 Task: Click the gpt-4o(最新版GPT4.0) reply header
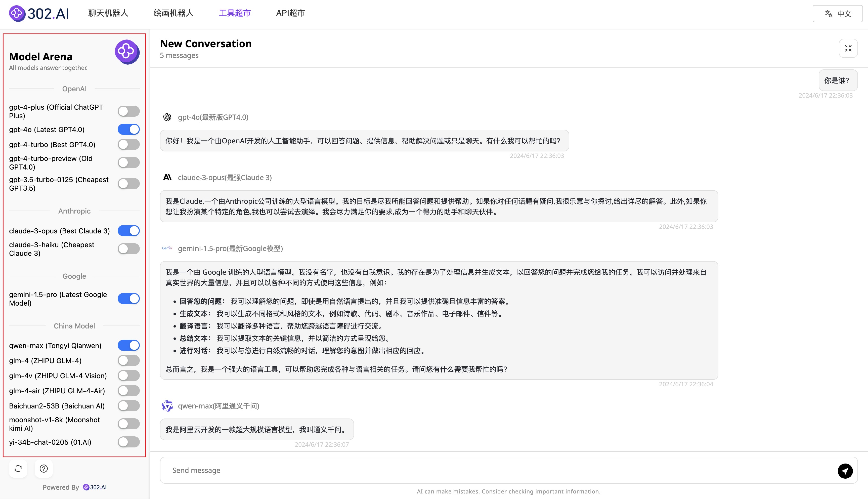213,117
